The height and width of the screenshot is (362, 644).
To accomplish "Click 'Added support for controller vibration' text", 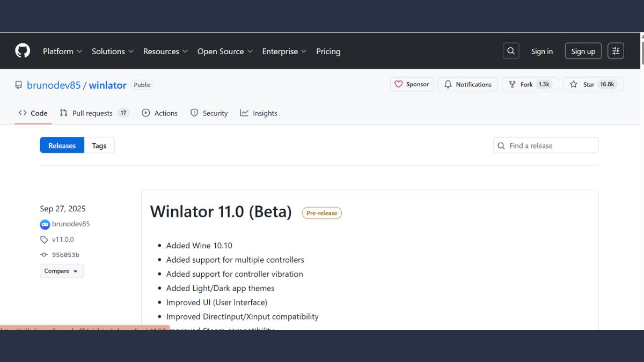I will (x=235, y=274).
